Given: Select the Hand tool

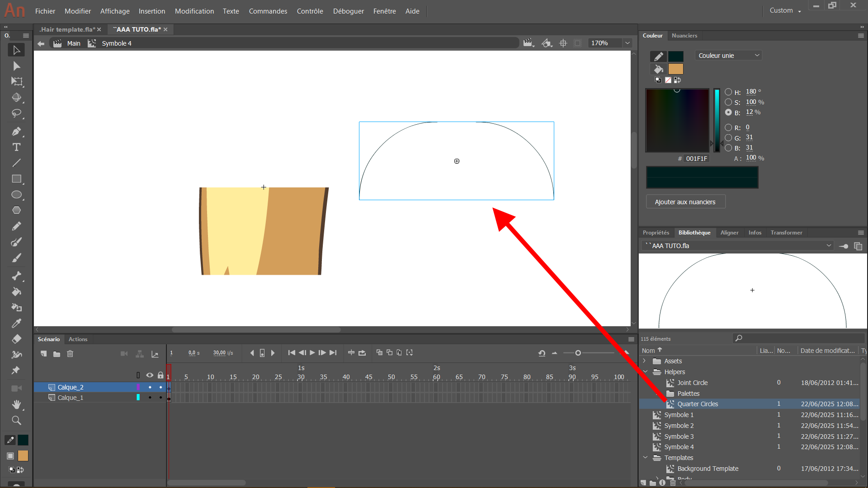Looking at the screenshot, I should click(16, 404).
